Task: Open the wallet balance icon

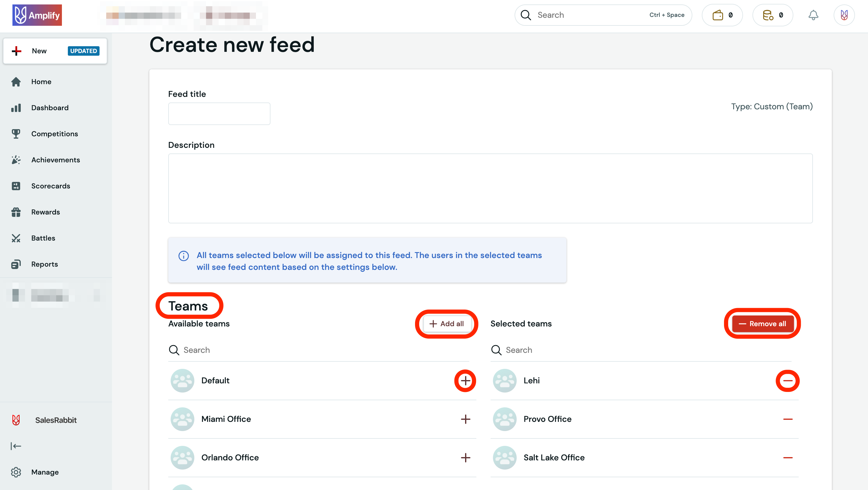Action: pyautogui.click(x=722, y=15)
